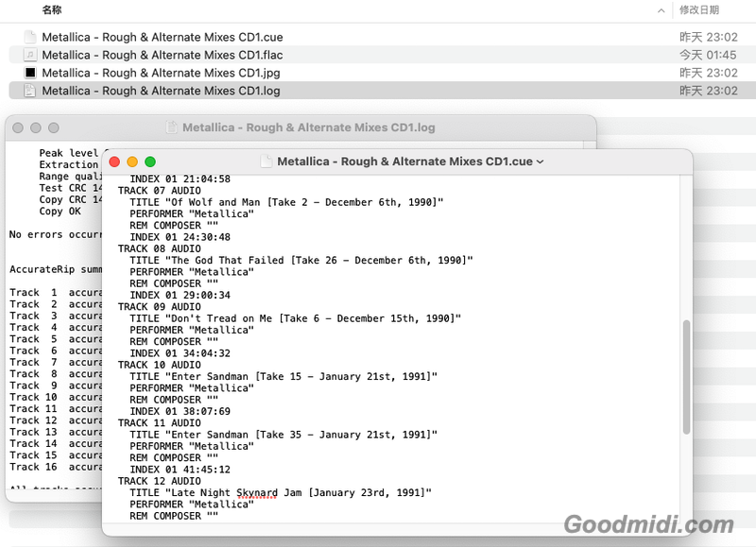Image resolution: width=756 pixels, height=547 pixels.
Task: Click the title line The God That Failed
Action: 301,260
